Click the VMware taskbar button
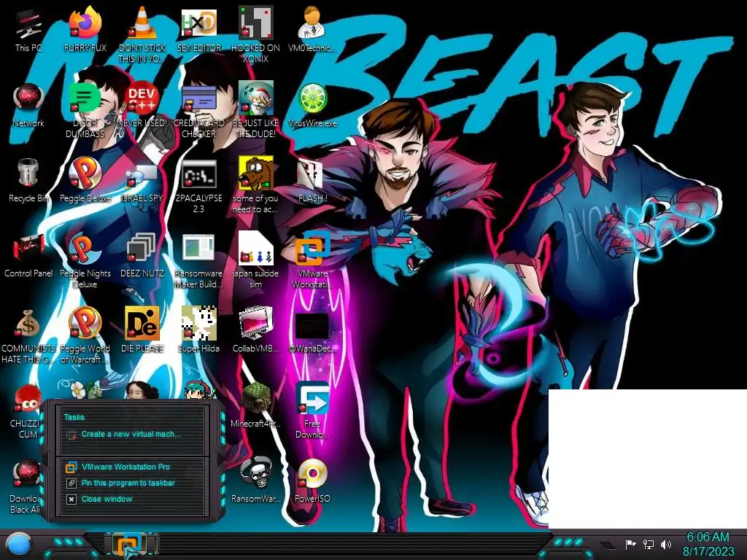747x560 pixels. pos(128,545)
